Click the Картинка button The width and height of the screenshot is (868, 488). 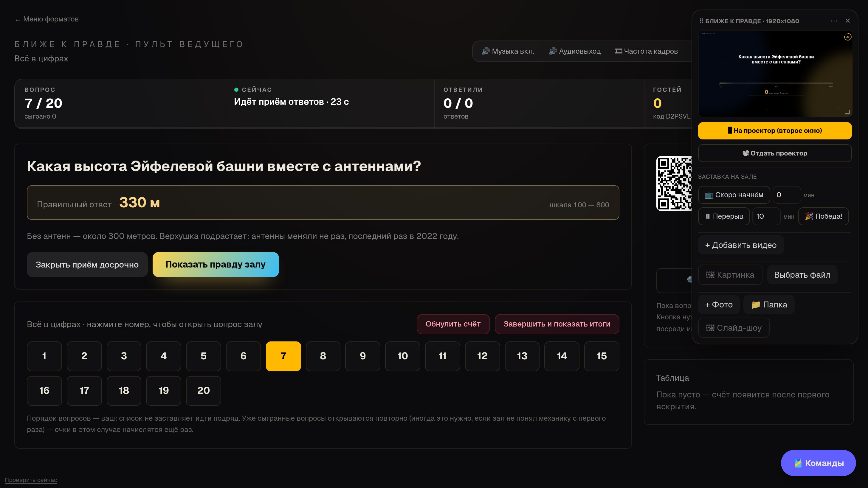[730, 275]
